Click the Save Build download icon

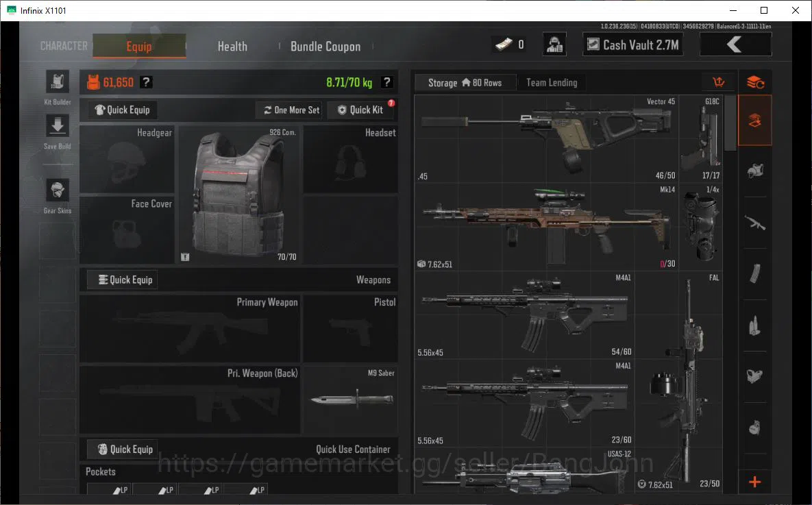tap(58, 126)
